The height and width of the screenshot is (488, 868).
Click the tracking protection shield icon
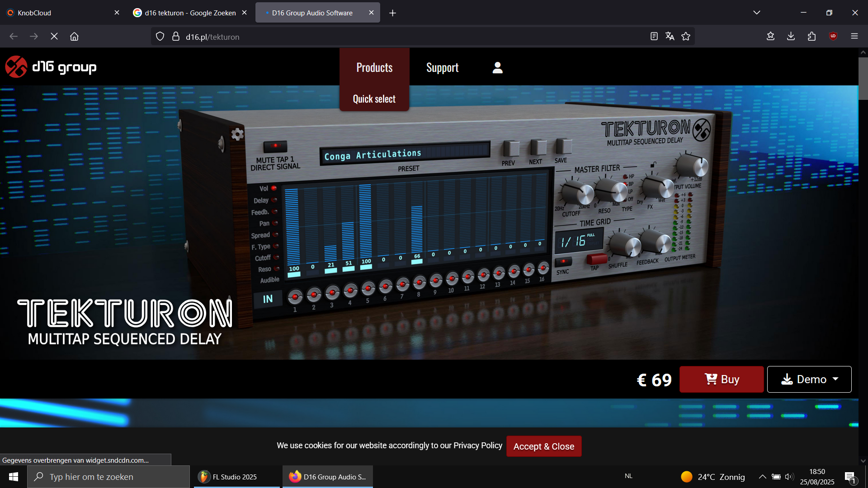click(160, 37)
